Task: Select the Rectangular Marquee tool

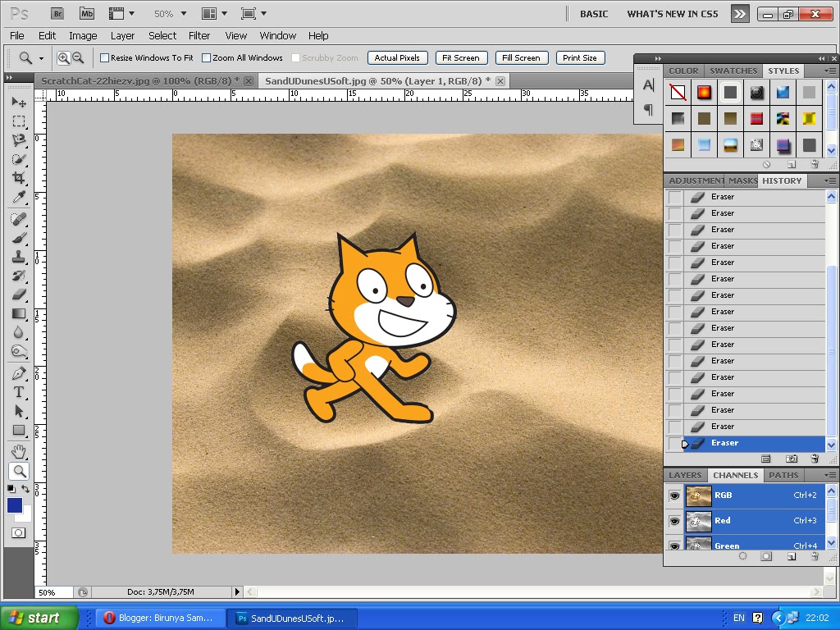Action: [x=19, y=121]
